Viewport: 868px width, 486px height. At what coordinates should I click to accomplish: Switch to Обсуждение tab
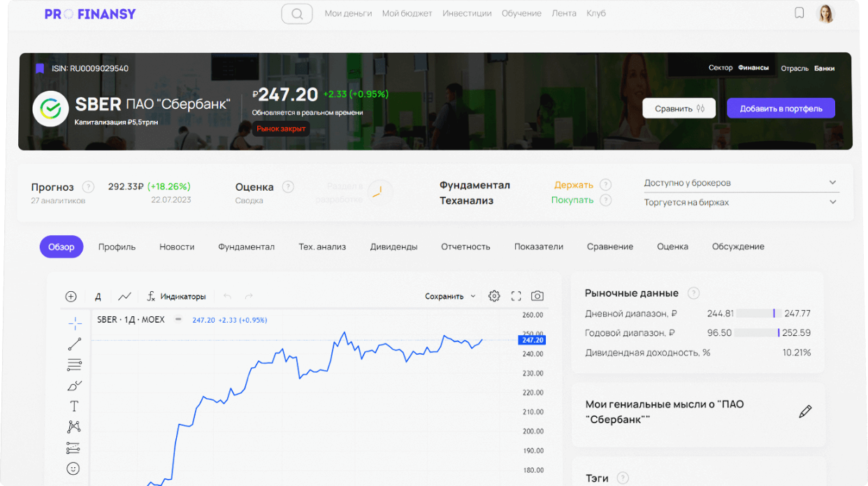[x=738, y=246]
